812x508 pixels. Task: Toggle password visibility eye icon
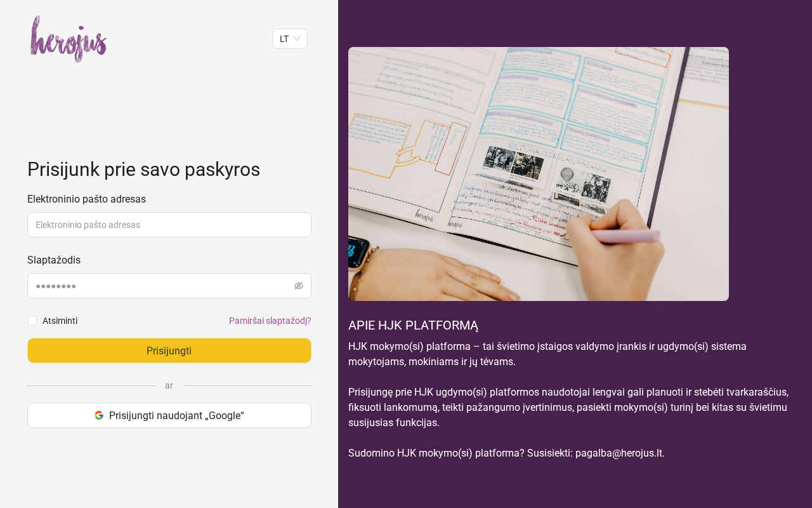299,286
